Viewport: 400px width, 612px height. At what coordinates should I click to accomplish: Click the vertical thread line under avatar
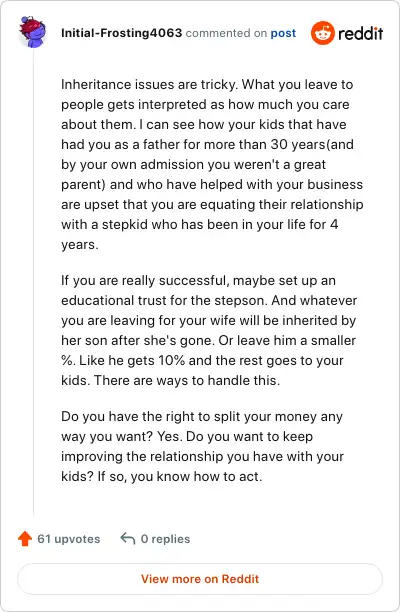click(33, 281)
